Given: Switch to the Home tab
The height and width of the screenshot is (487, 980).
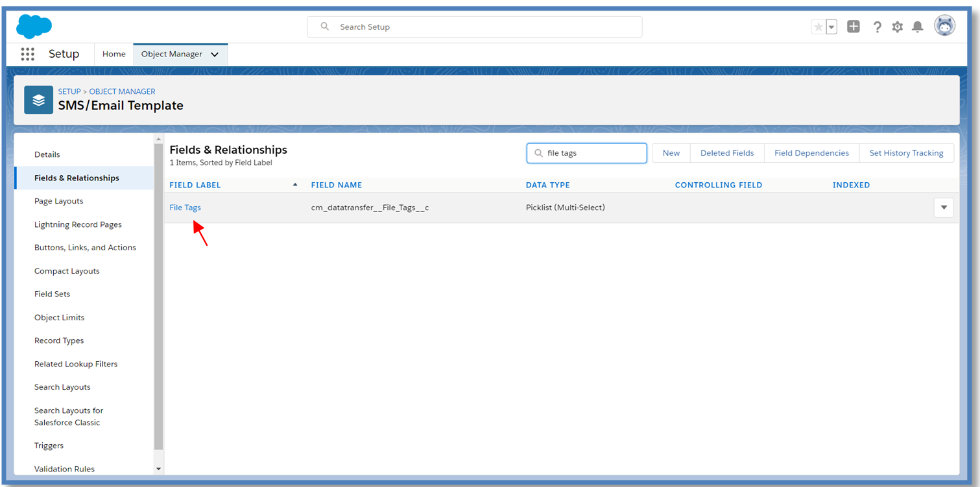Looking at the screenshot, I should 114,54.
